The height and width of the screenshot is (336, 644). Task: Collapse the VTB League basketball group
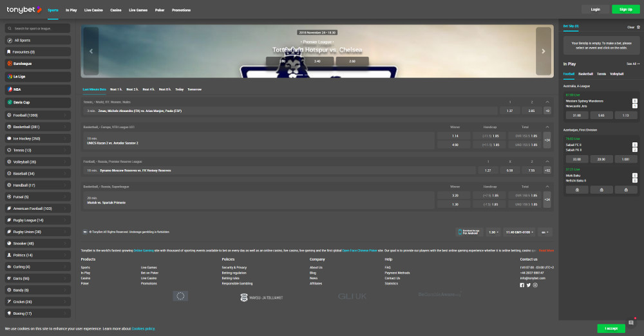pos(547,127)
